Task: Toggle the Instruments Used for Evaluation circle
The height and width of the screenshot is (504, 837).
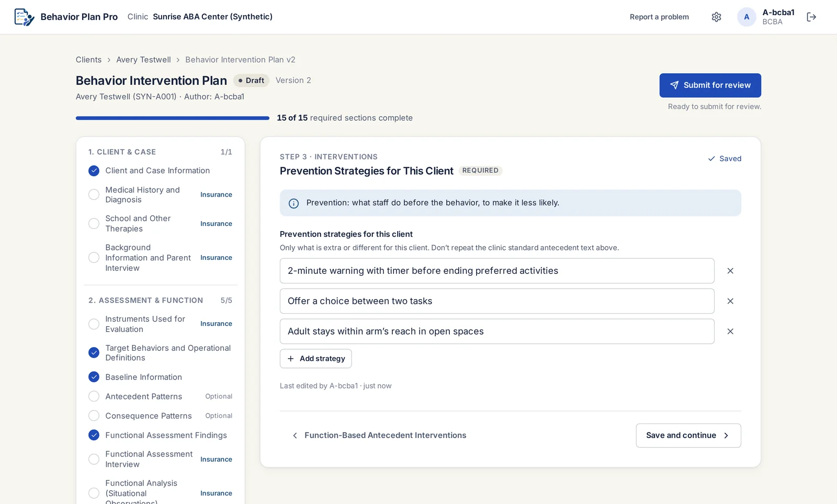Action: click(x=94, y=324)
